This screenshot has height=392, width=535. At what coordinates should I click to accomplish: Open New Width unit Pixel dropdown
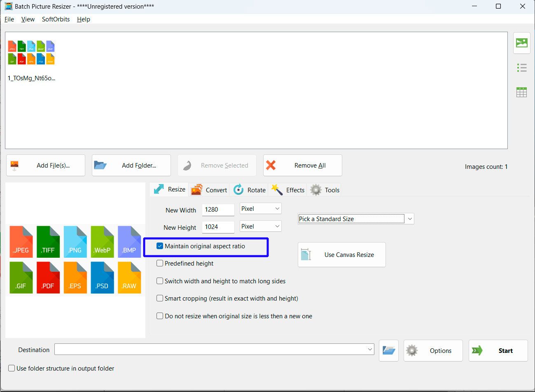(x=261, y=209)
